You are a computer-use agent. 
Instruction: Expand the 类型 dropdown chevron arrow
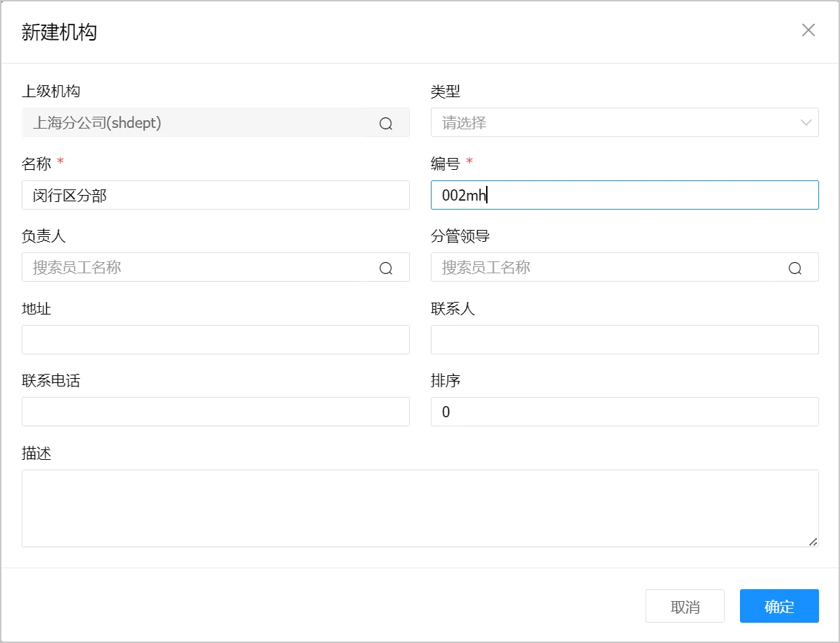(806, 123)
